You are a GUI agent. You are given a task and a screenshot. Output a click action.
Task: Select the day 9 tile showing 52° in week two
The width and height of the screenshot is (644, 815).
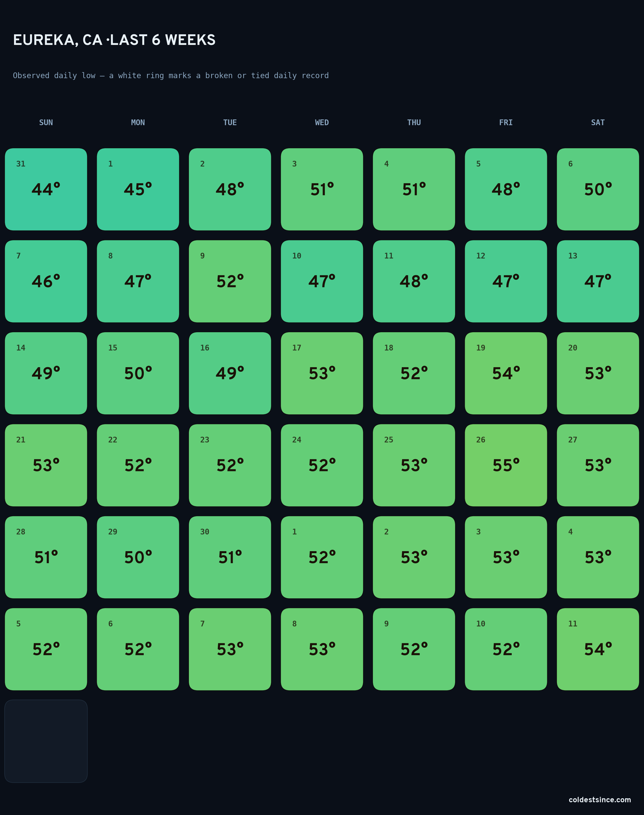pyautogui.click(x=230, y=281)
